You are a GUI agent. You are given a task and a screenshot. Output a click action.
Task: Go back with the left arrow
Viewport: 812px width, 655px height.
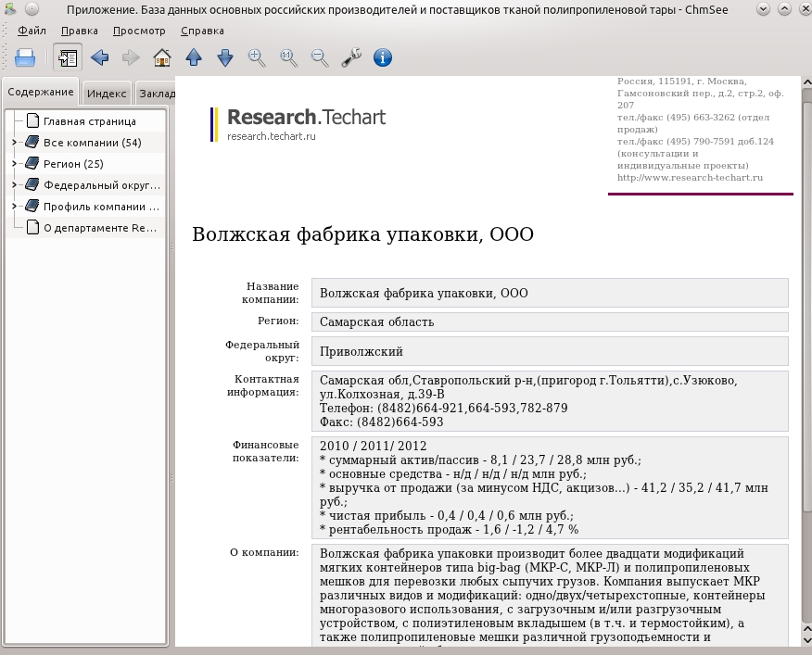[99, 57]
